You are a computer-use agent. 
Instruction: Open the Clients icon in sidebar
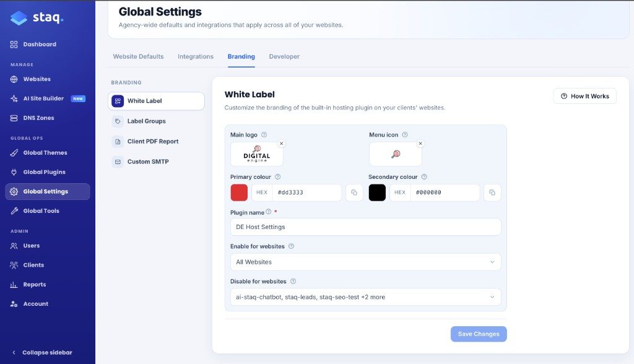(14, 266)
